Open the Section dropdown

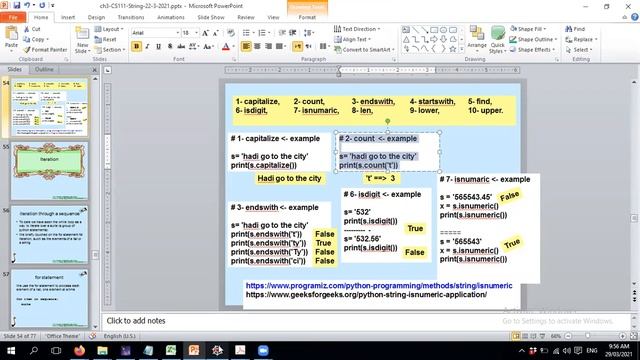[109, 49]
